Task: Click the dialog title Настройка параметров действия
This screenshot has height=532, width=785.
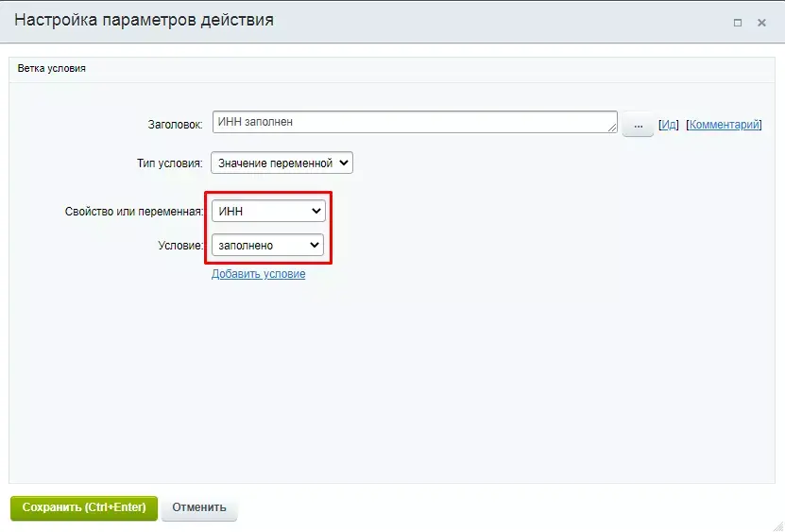Action: click(x=145, y=20)
